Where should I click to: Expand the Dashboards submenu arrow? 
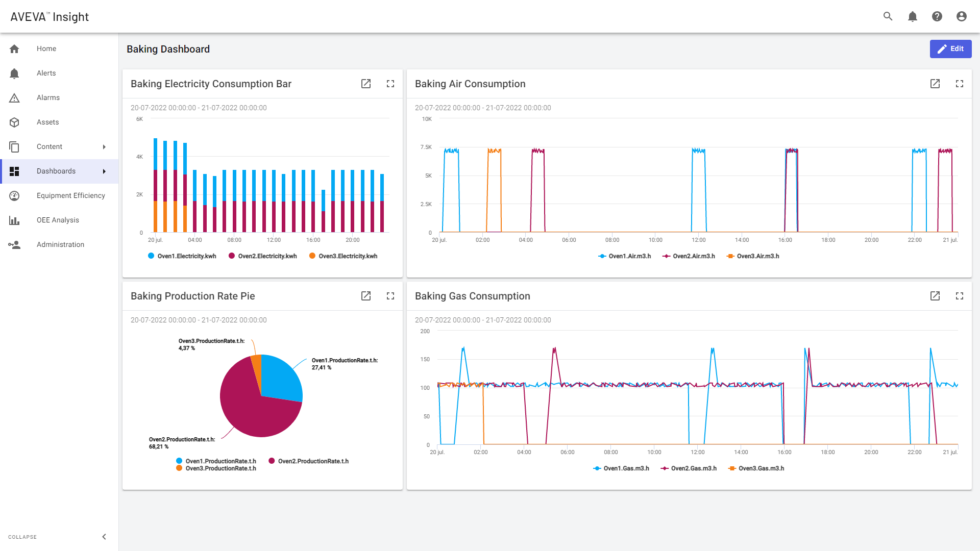point(104,171)
